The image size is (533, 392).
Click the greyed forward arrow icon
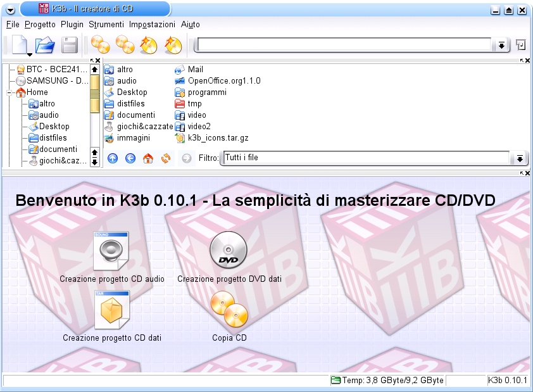(x=187, y=158)
